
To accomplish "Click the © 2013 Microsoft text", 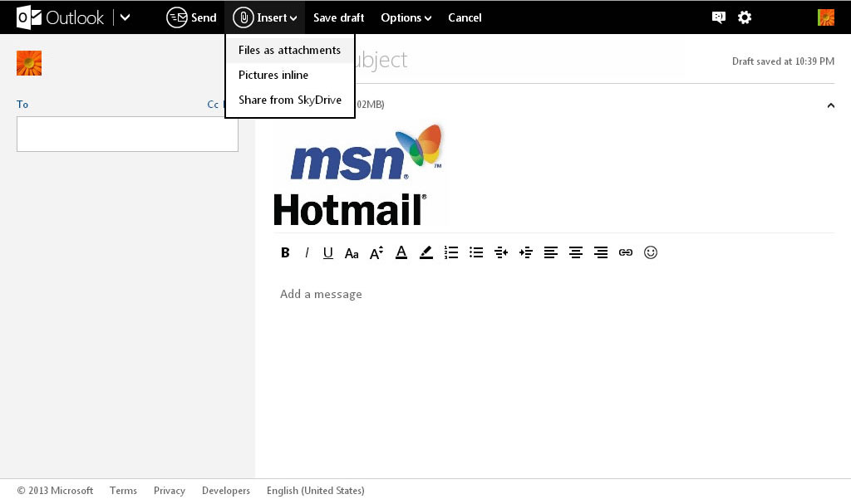I will click(55, 491).
